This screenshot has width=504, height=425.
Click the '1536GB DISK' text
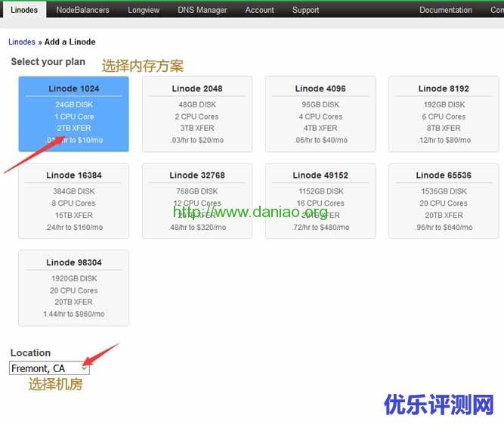[444, 191]
